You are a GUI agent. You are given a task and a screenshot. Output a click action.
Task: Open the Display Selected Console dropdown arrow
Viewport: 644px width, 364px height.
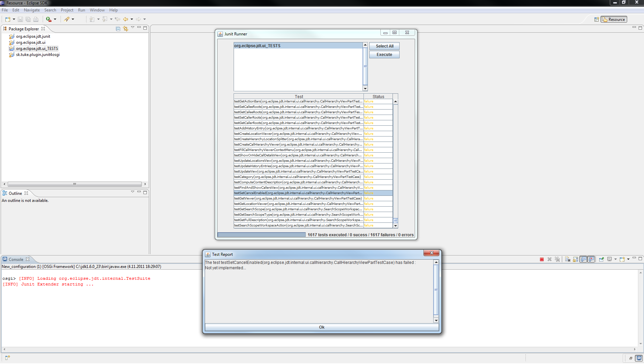click(615, 259)
